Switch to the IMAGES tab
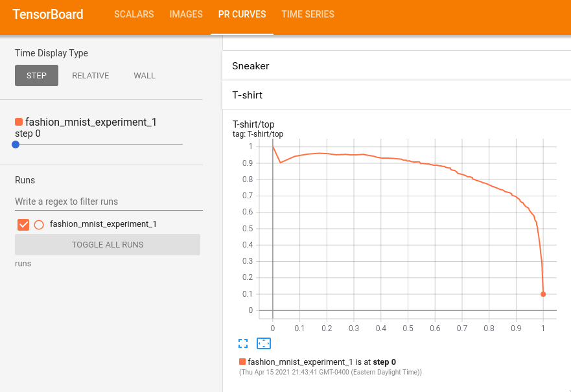 click(186, 14)
